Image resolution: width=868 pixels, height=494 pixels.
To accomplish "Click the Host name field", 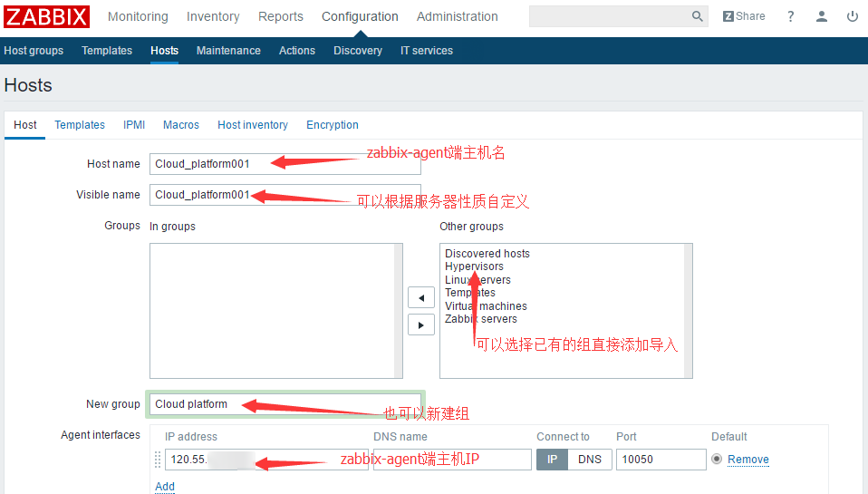I will (285, 164).
